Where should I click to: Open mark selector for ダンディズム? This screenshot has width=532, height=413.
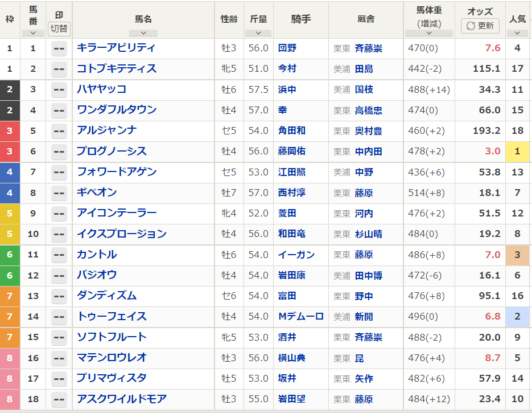pos(59,296)
